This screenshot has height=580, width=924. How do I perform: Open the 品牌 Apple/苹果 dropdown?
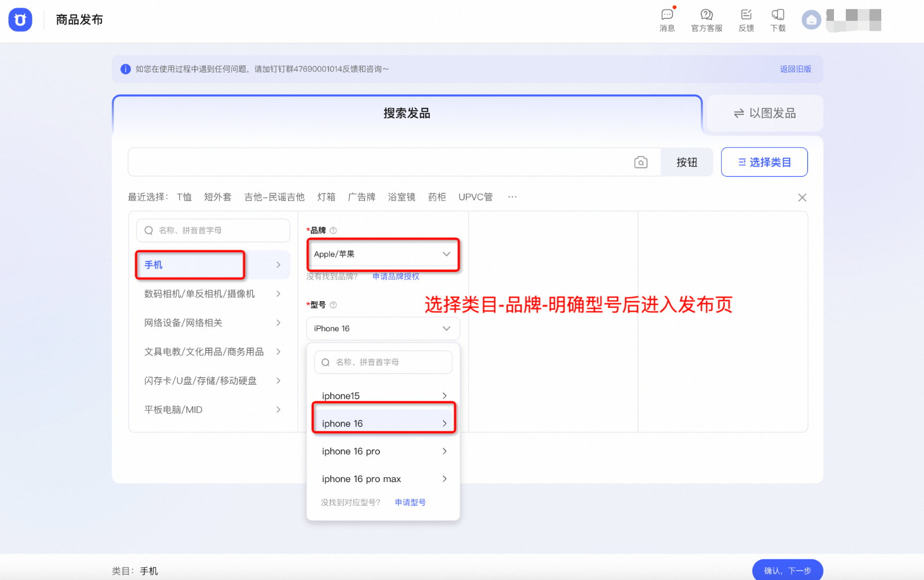[x=383, y=254]
